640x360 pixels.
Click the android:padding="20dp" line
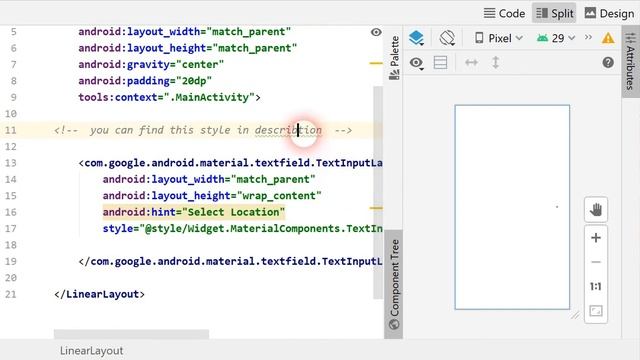145,81
